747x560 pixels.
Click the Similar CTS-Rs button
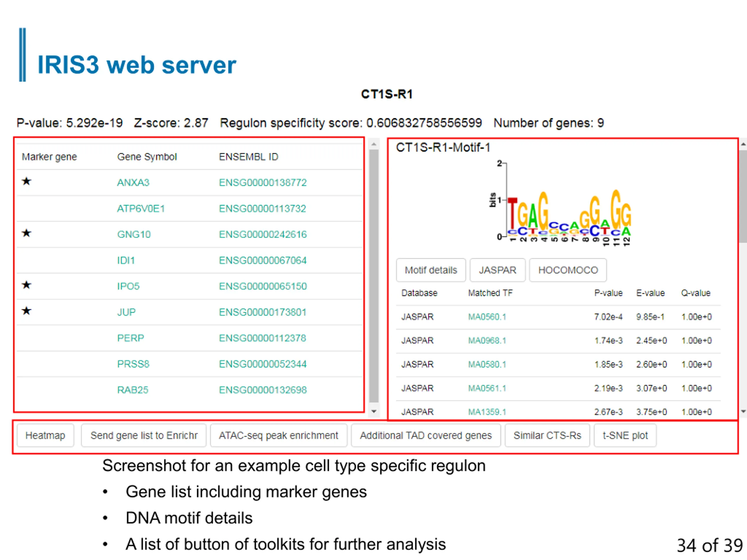click(x=547, y=435)
